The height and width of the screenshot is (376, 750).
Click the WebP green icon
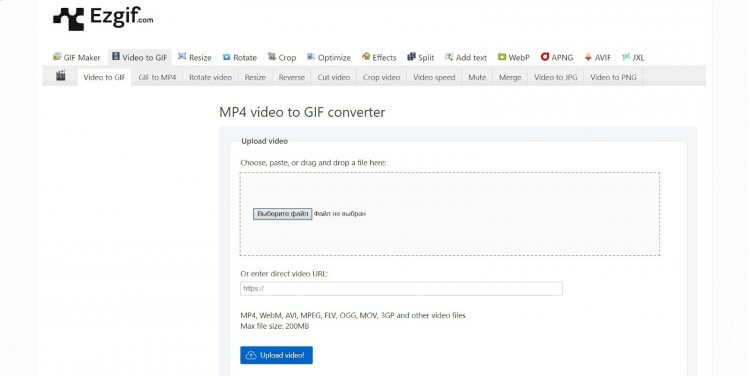tap(502, 56)
